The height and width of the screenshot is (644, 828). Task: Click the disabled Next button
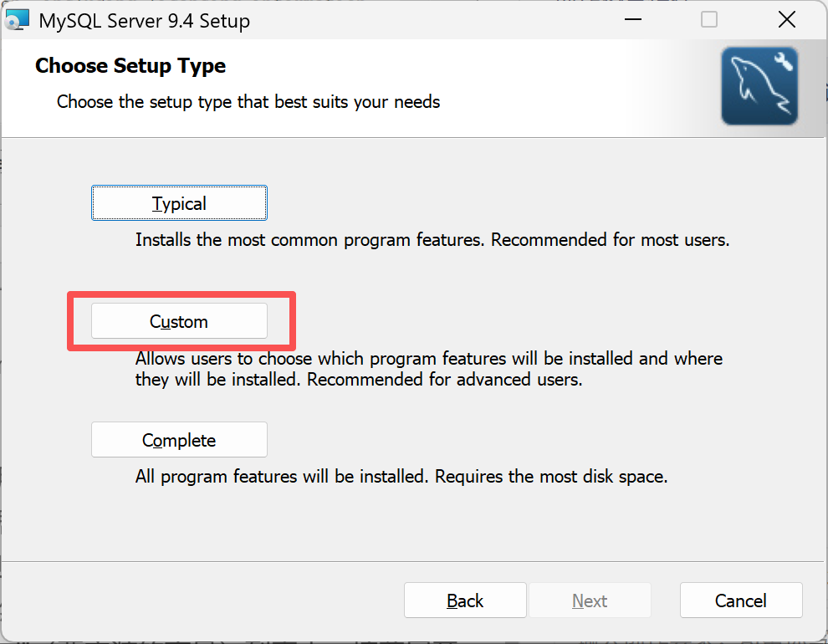590,601
